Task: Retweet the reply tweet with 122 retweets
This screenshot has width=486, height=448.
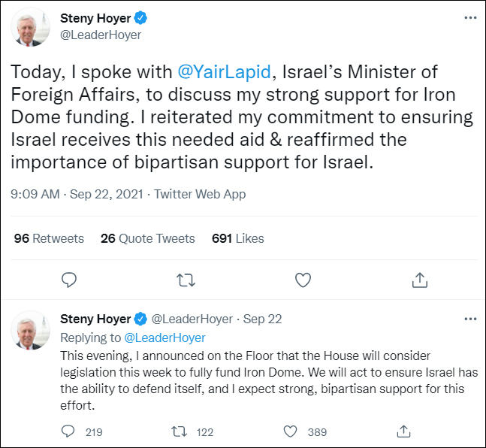Action: point(178,431)
